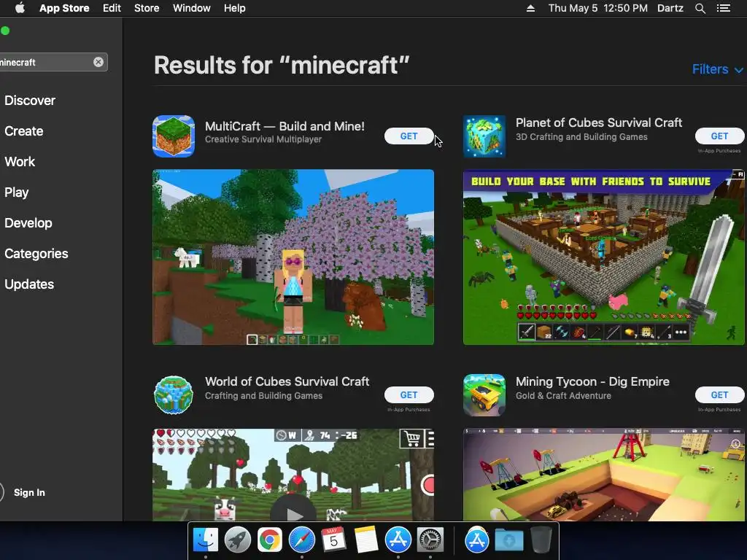The image size is (747, 560).
Task: Click the green window zoom button
Action: pos(5,31)
